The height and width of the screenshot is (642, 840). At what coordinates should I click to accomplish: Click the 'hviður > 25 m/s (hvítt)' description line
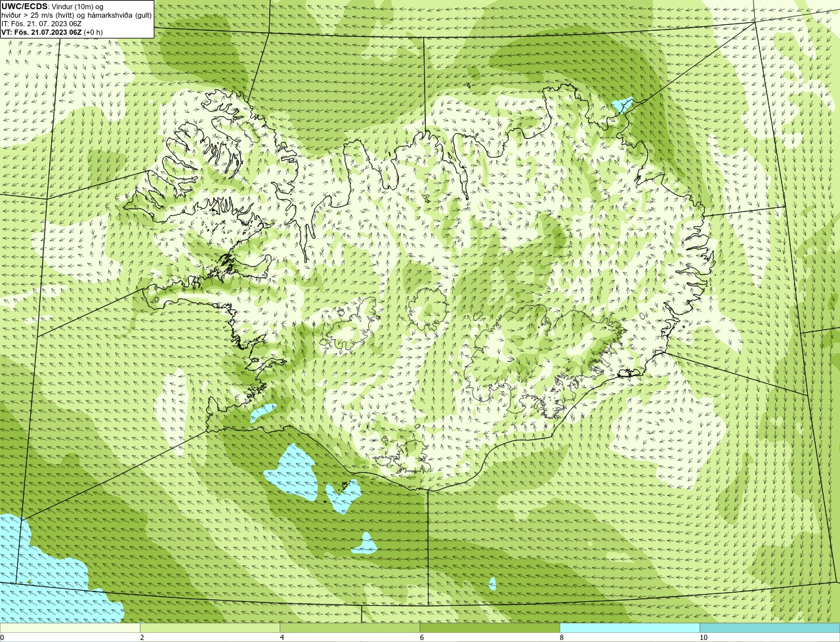[76, 15]
